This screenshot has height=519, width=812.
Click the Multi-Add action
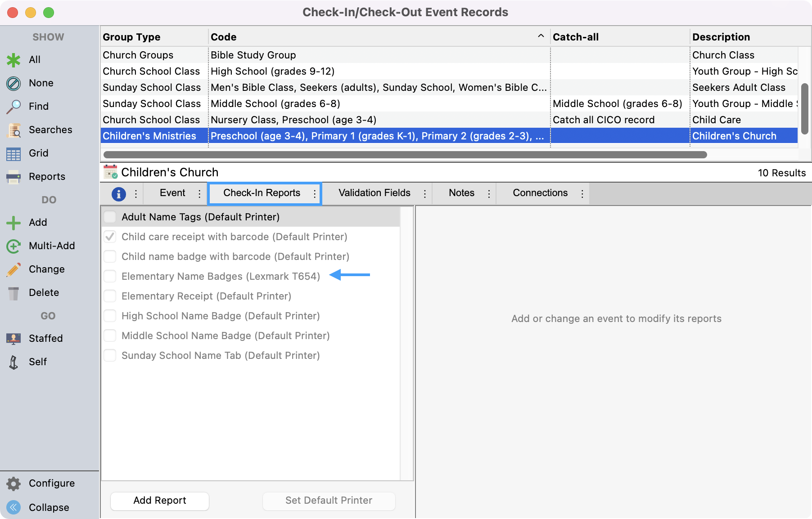pos(52,246)
